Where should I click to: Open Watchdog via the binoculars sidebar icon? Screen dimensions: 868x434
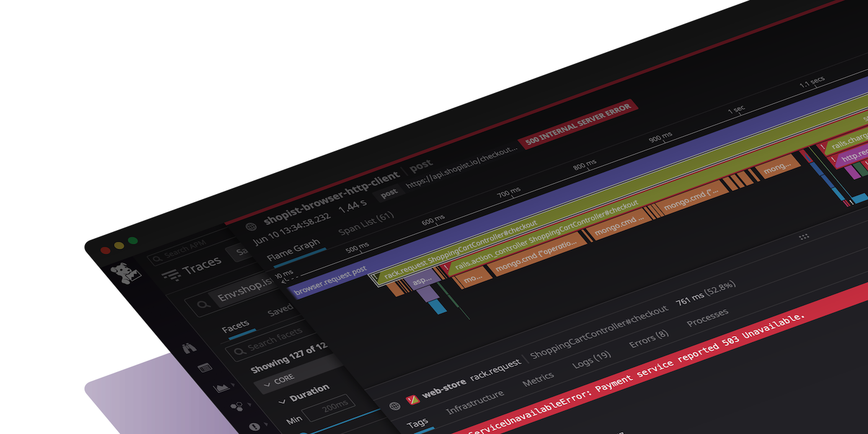point(189,349)
